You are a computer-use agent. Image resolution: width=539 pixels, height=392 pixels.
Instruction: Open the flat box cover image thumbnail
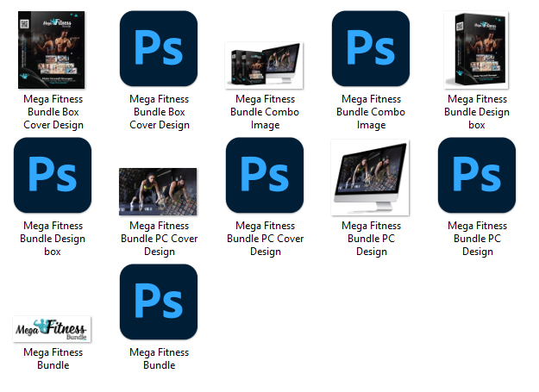(x=52, y=50)
